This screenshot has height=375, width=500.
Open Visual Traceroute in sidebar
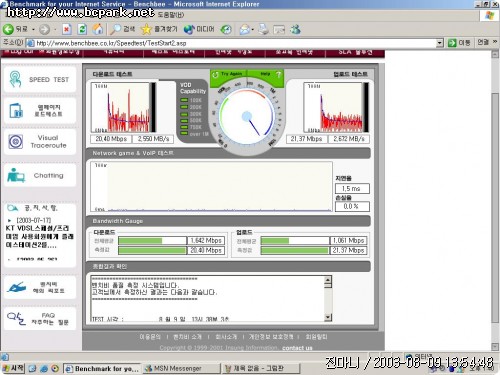[40, 142]
